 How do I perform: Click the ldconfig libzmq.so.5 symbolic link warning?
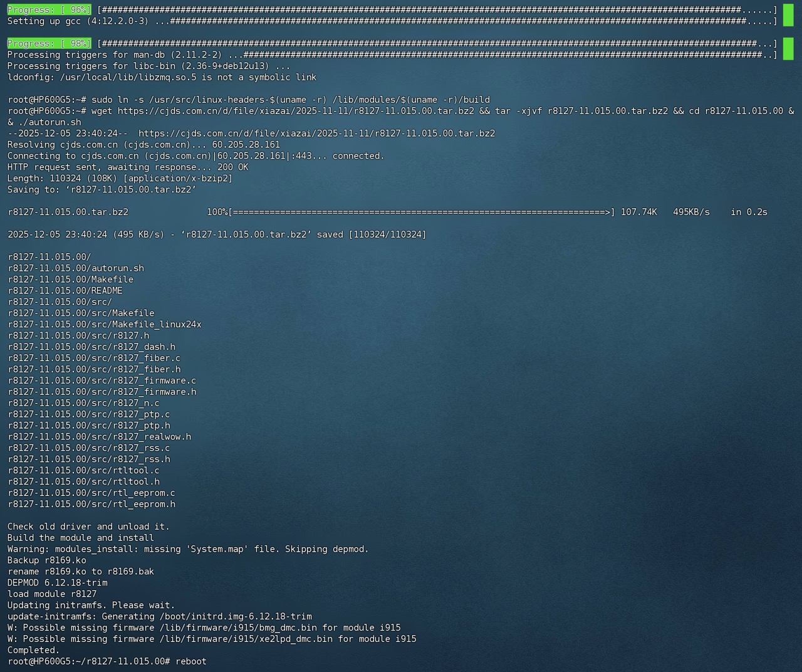tap(162, 78)
